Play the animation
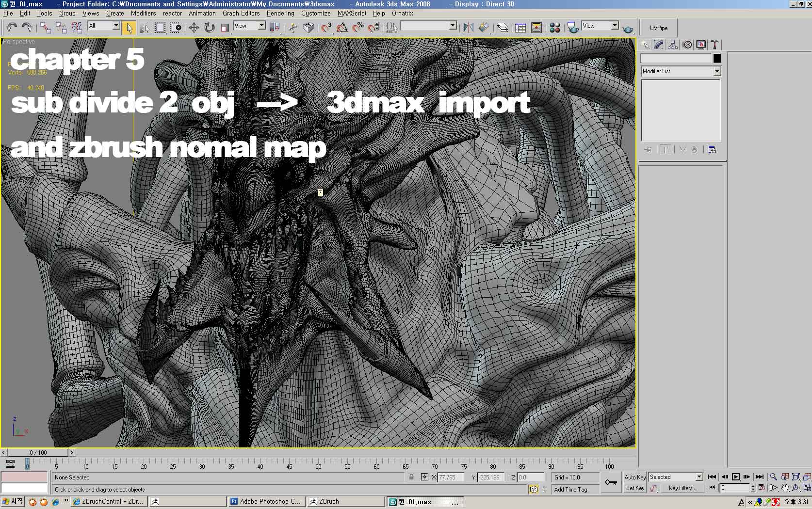The height and width of the screenshot is (509, 812). coord(735,477)
